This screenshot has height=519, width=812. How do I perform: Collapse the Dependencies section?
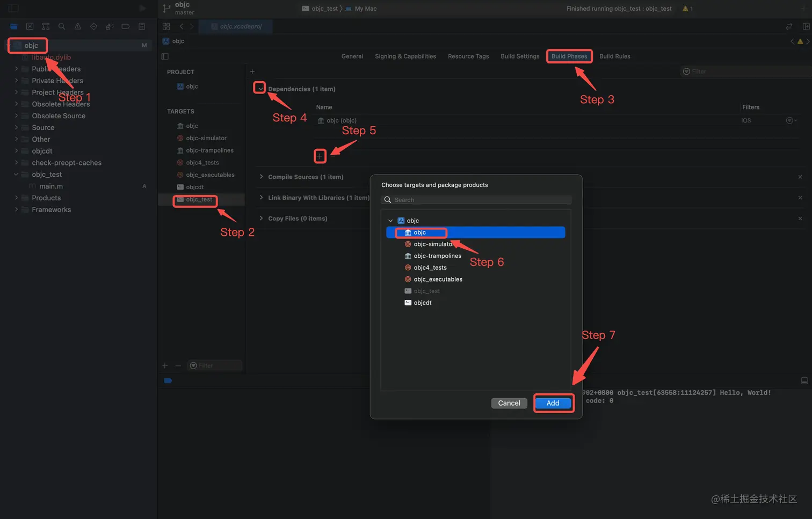[260, 88]
